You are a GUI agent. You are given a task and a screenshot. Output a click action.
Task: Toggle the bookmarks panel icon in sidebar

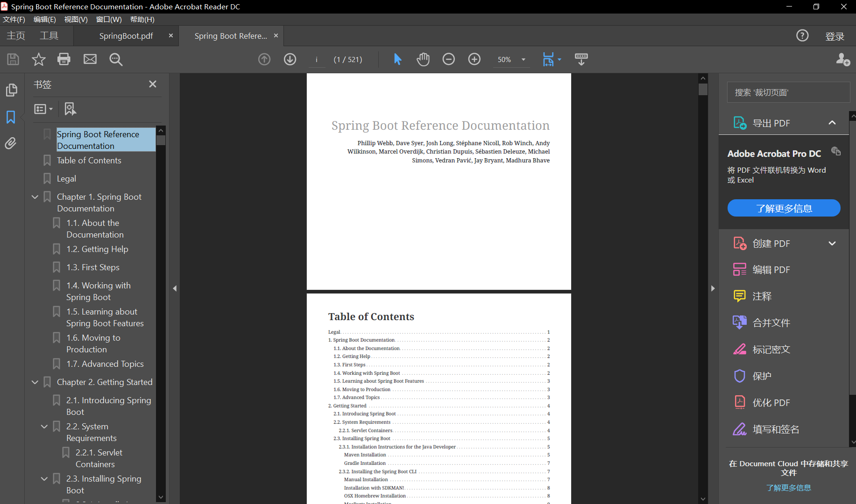pos(11,117)
